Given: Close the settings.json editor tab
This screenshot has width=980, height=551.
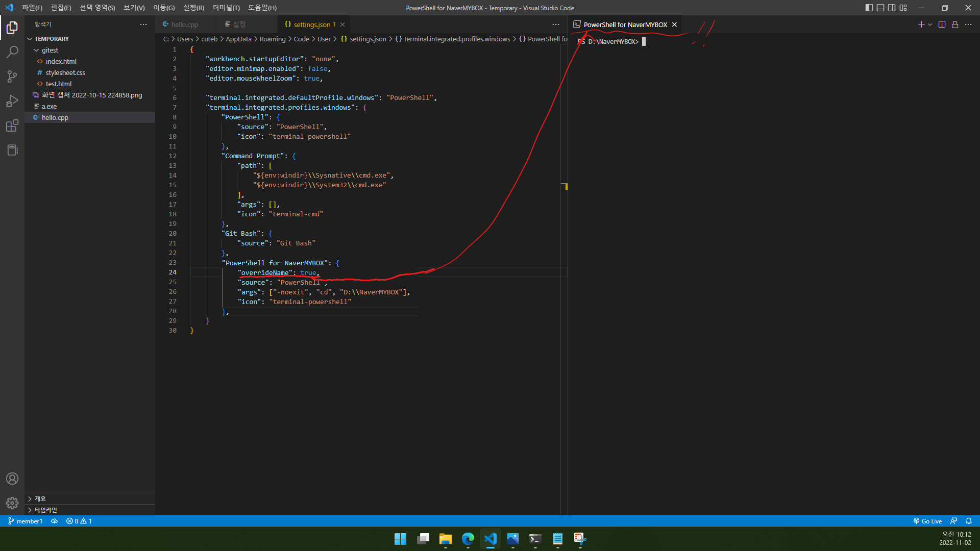Looking at the screenshot, I should (x=342, y=24).
